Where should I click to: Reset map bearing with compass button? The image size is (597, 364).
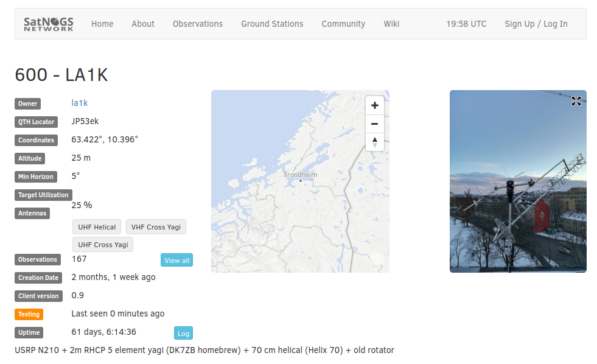(374, 142)
